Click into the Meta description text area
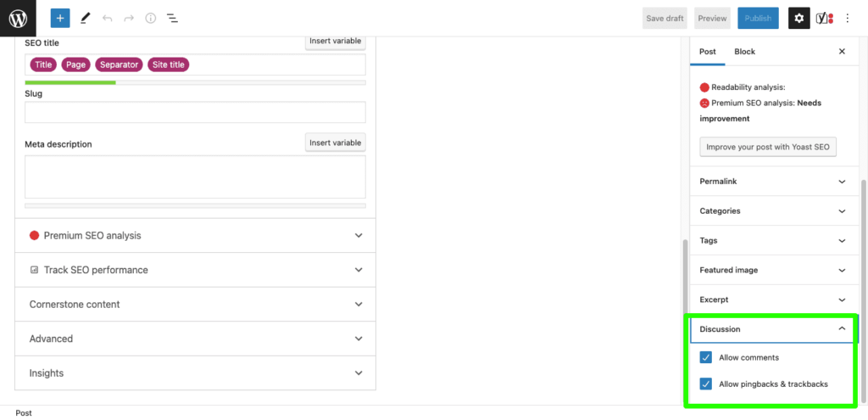 coord(196,176)
